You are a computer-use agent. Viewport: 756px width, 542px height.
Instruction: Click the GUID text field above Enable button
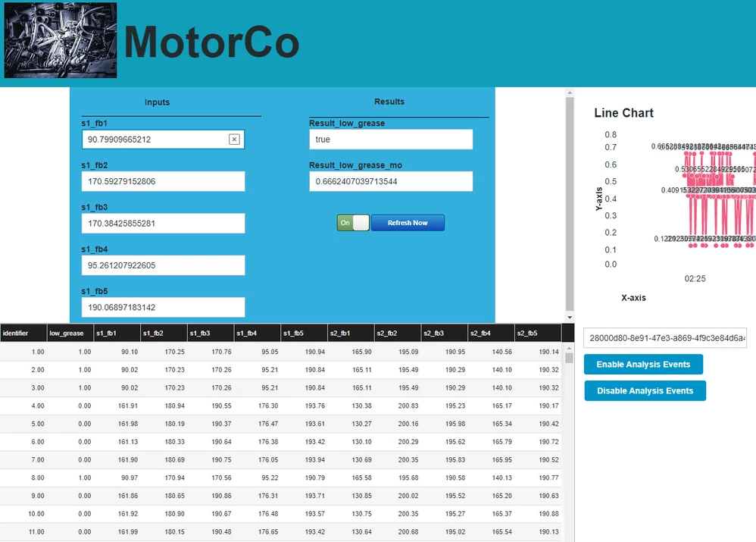pyautogui.click(x=665, y=338)
